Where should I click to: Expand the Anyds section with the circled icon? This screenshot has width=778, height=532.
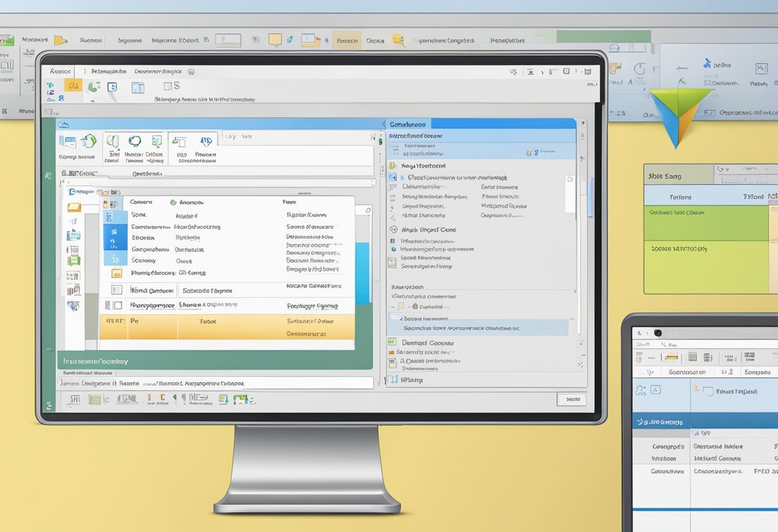392,230
